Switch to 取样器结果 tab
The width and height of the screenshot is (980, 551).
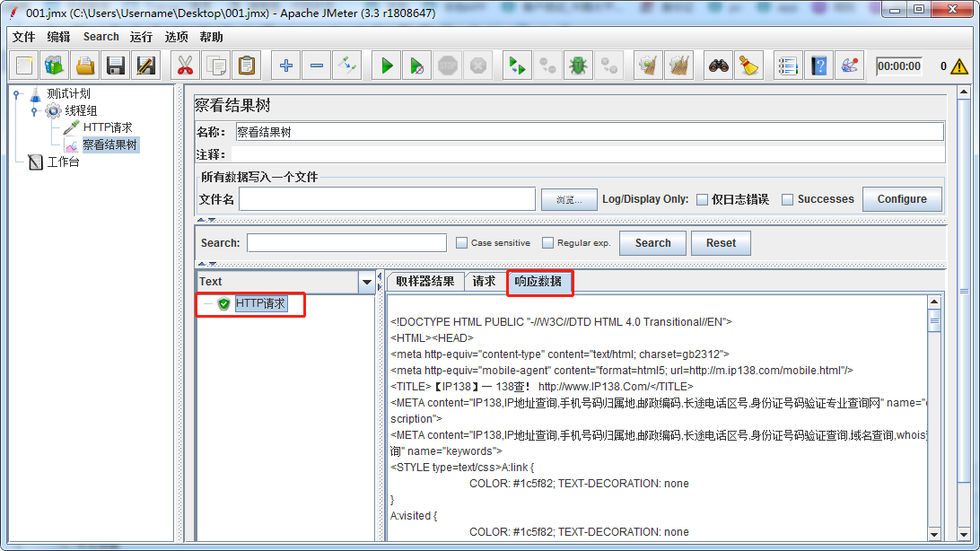[425, 281]
